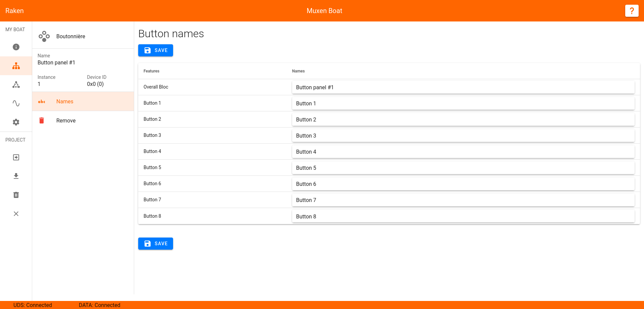Viewport: 644px width, 309px height.
Task: Click the project download icon
Action: coord(16,176)
